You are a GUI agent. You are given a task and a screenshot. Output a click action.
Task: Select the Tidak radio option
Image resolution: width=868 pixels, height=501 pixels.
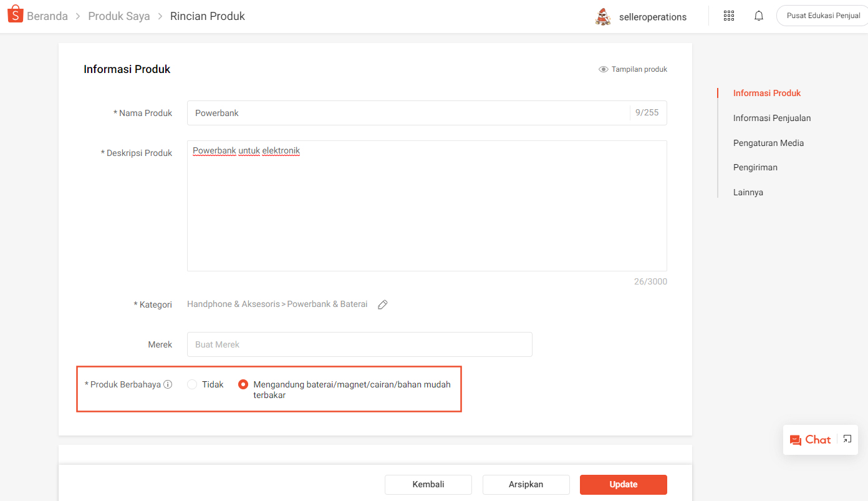[x=191, y=384]
